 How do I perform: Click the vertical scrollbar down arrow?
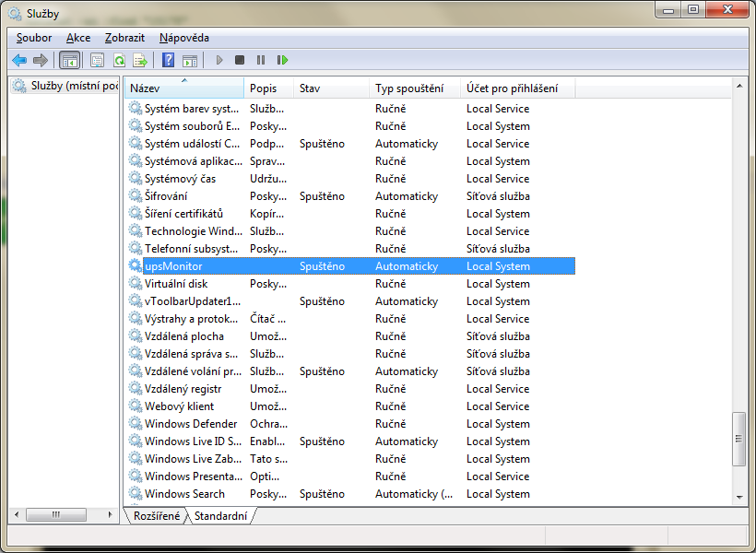tap(738, 496)
